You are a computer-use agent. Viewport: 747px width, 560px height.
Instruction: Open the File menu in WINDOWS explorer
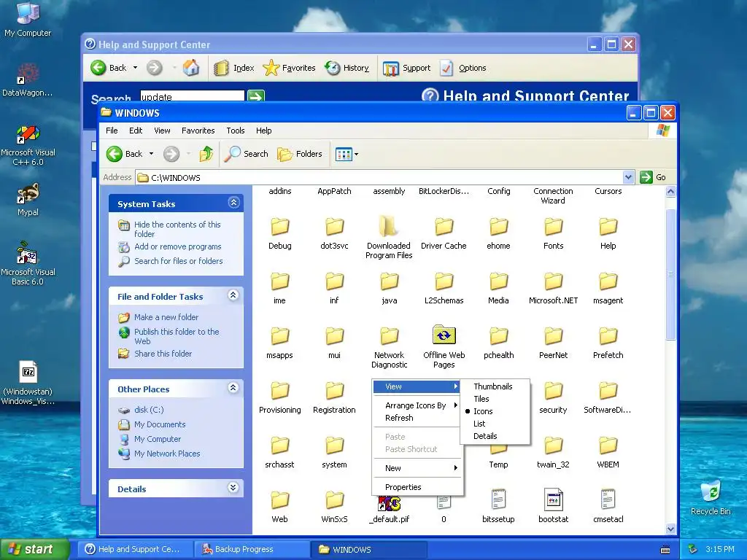112,131
